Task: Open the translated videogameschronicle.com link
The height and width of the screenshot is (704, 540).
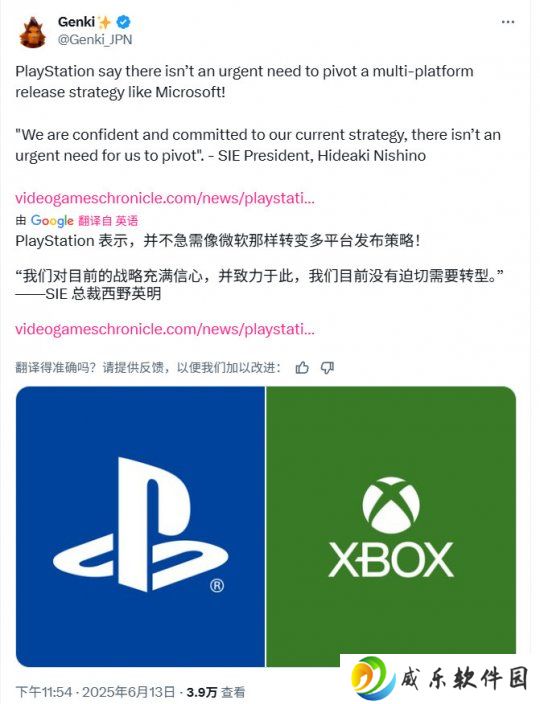Action: pyautogui.click(x=165, y=329)
